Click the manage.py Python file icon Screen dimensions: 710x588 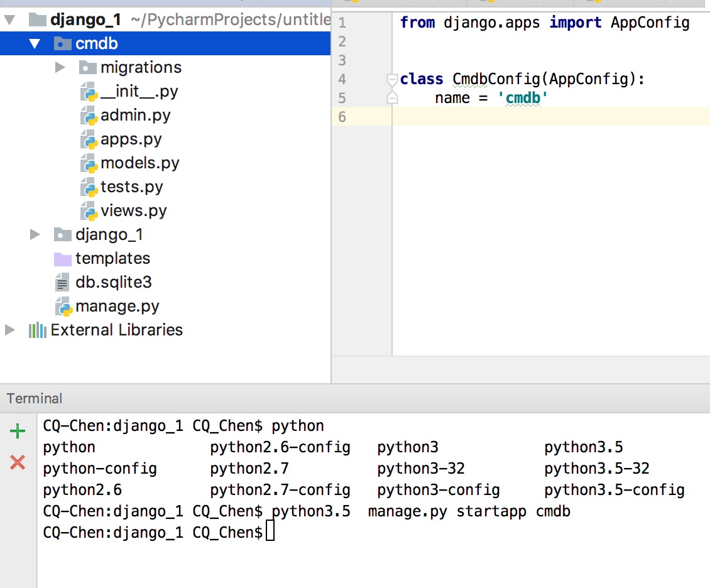click(63, 307)
